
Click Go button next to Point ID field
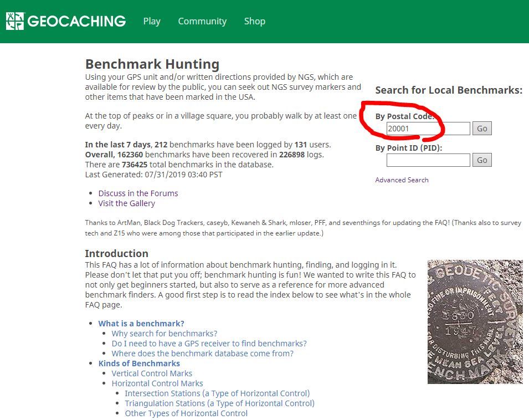click(x=482, y=160)
